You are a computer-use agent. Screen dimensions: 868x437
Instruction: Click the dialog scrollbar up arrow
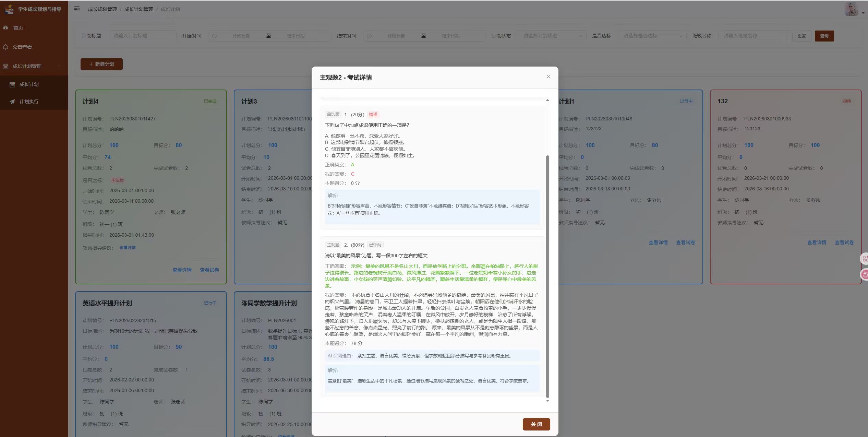pyautogui.click(x=547, y=100)
